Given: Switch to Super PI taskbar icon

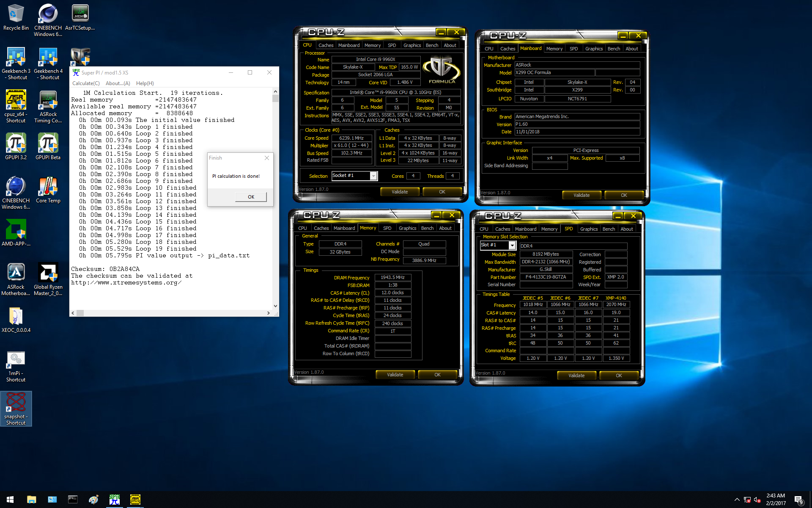Looking at the screenshot, I should tap(114, 500).
